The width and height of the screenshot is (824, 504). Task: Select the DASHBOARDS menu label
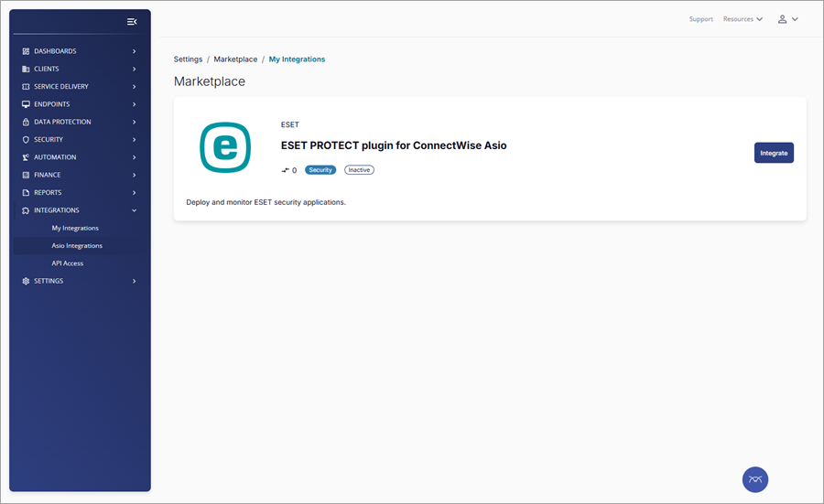pyautogui.click(x=55, y=51)
